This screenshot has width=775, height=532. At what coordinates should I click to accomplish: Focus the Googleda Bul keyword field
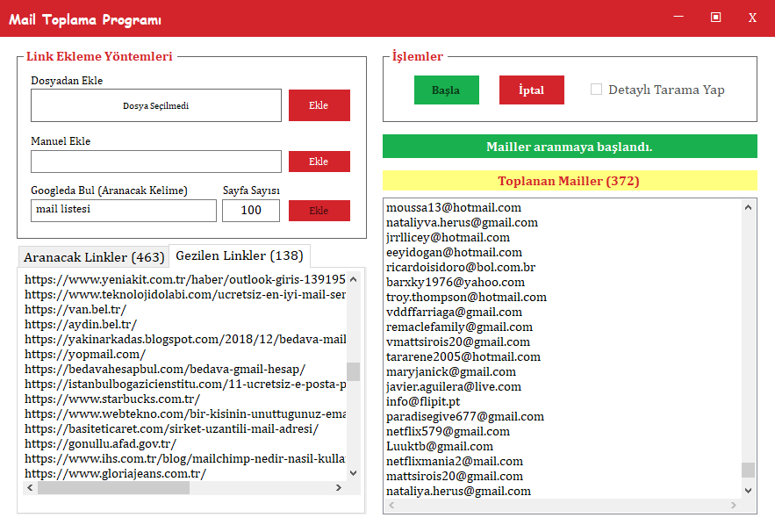(x=123, y=211)
